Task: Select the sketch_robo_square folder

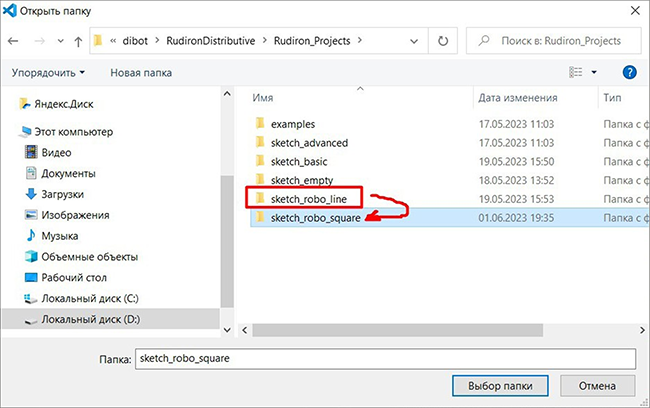Action: pyautogui.click(x=315, y=218)
